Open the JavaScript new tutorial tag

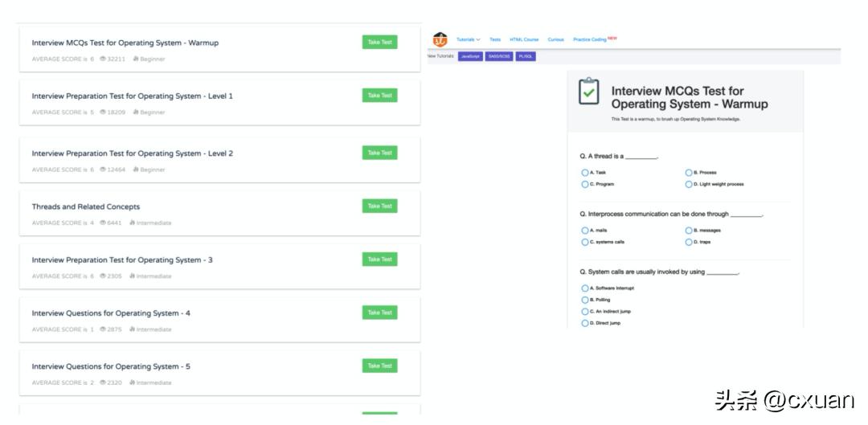point(470,57)
